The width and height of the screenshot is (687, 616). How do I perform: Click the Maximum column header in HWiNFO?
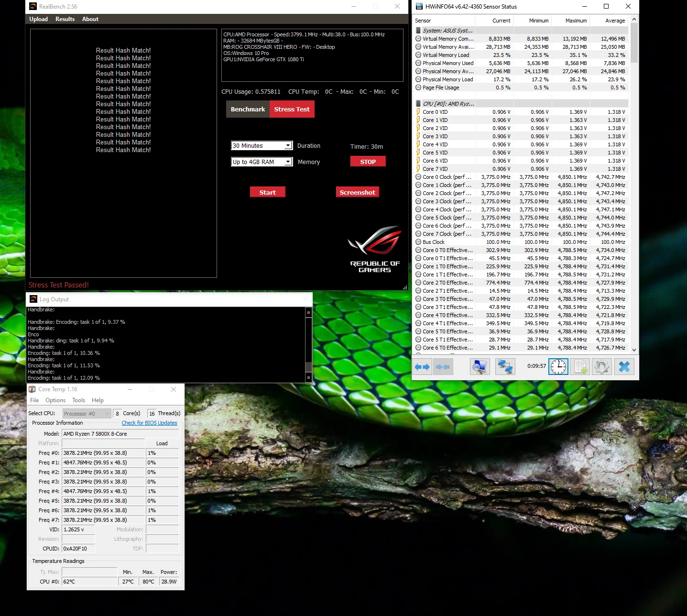pyautogui.click(x=571, y=21)
